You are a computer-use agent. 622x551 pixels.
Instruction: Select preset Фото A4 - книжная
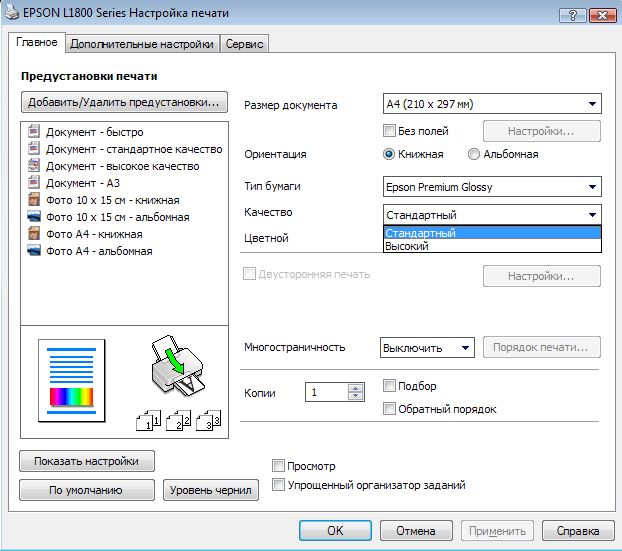pos(94,234)
